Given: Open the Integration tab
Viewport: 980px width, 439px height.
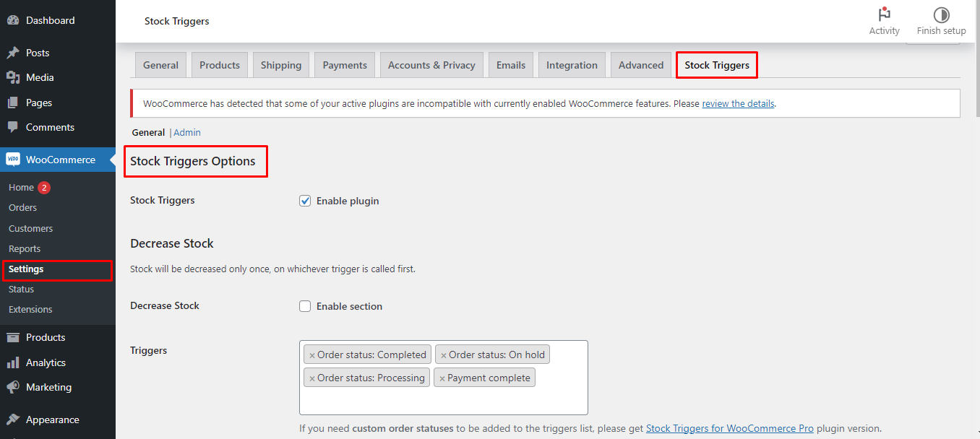Looking at the screenshot, I should [x=572, y=65].
